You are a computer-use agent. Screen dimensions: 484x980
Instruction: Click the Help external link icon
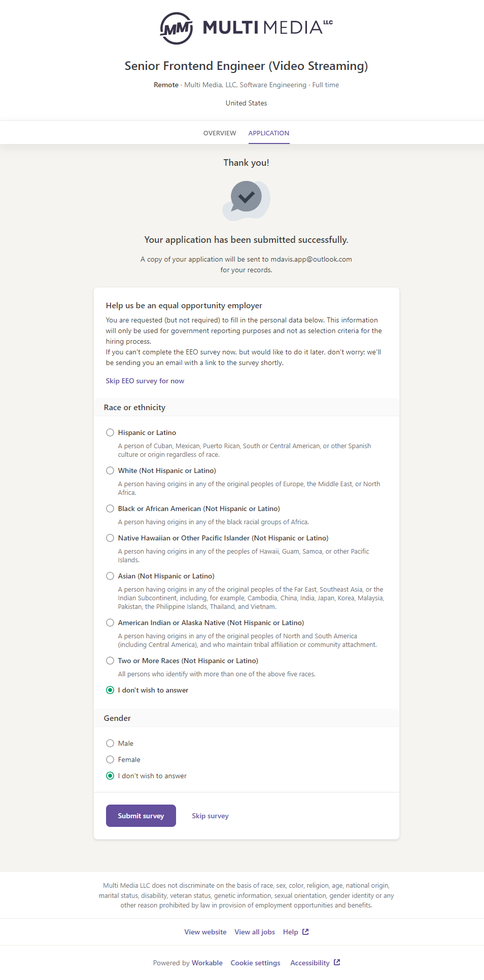pyautogui.click(x=305, y=932)
